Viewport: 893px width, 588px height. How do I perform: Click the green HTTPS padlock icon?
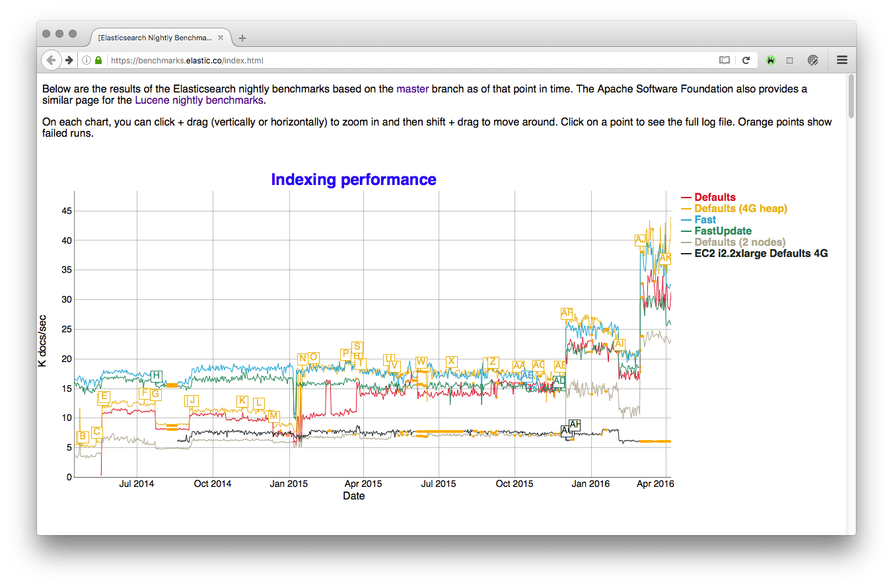tap(98, 60)
